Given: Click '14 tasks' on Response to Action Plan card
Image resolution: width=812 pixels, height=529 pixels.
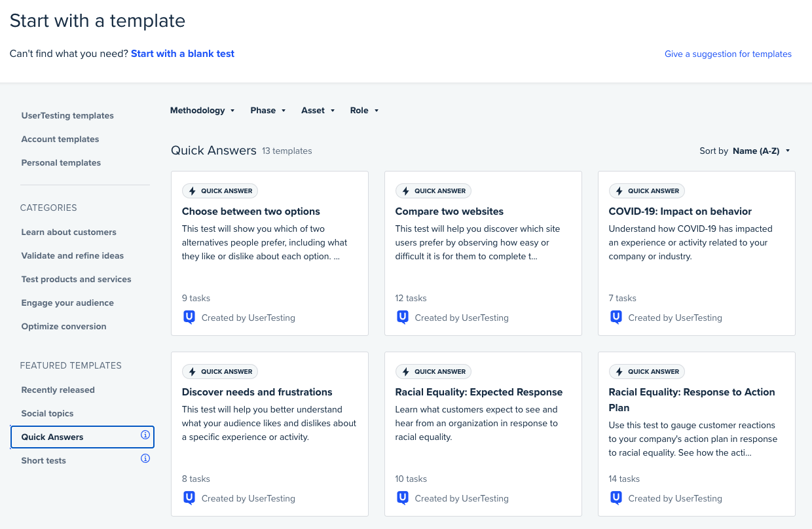Looking at the screenshot, I should [624, 479].
